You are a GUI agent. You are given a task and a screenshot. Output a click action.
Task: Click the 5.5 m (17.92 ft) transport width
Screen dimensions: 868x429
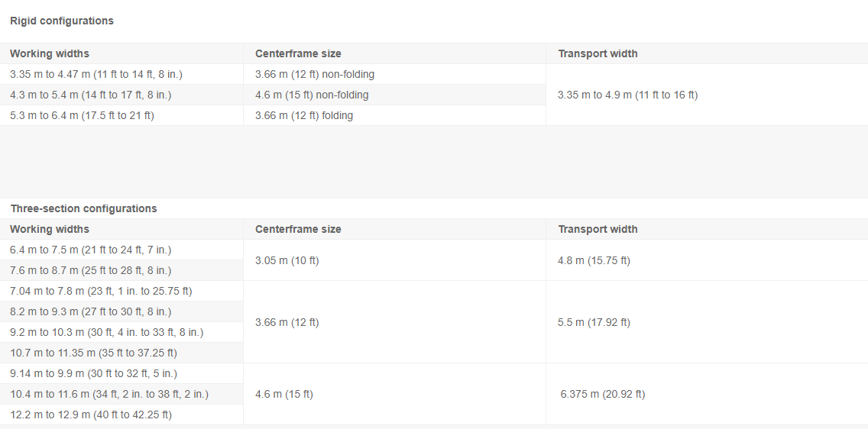tap(594, 322)
